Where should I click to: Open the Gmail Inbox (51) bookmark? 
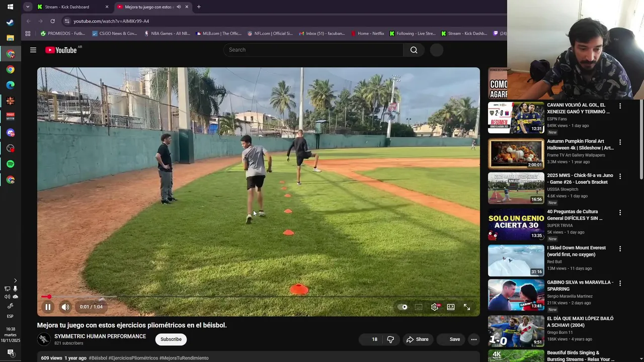click(322, 34)
